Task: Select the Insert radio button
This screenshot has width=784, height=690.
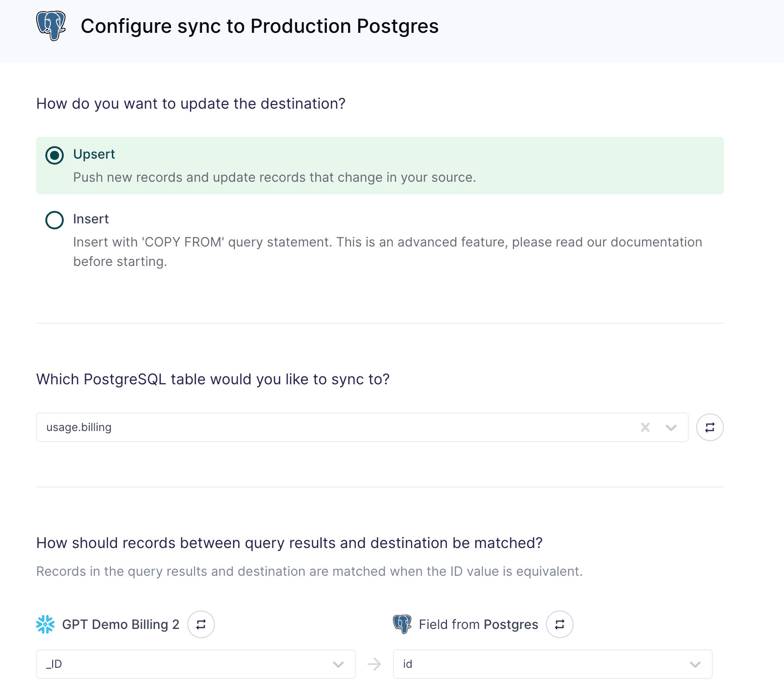Action: (x=54, y=220)
